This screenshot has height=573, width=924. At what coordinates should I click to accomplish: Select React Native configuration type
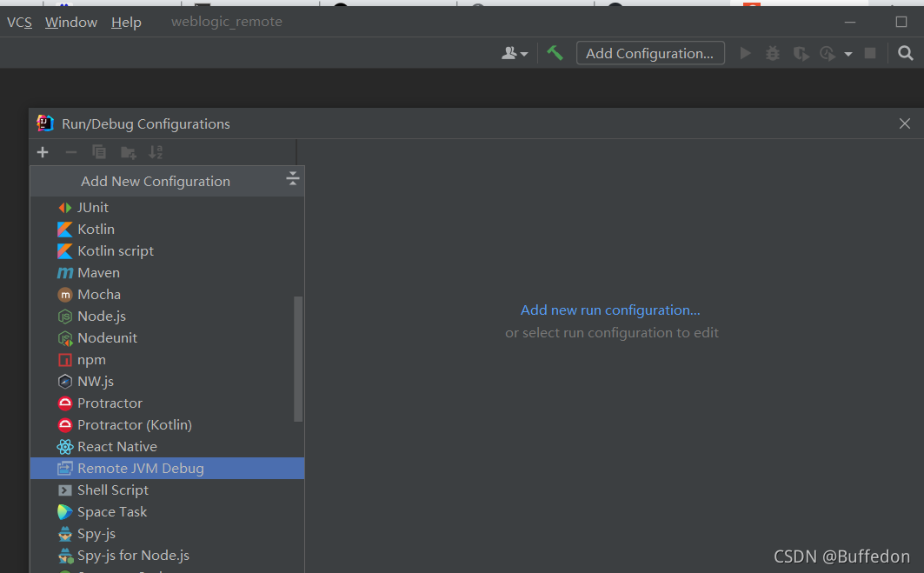click(x=168, y=448)
